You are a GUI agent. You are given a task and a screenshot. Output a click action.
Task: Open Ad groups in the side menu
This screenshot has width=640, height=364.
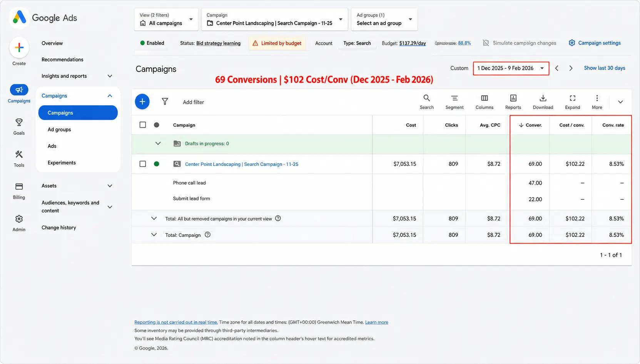59,130
